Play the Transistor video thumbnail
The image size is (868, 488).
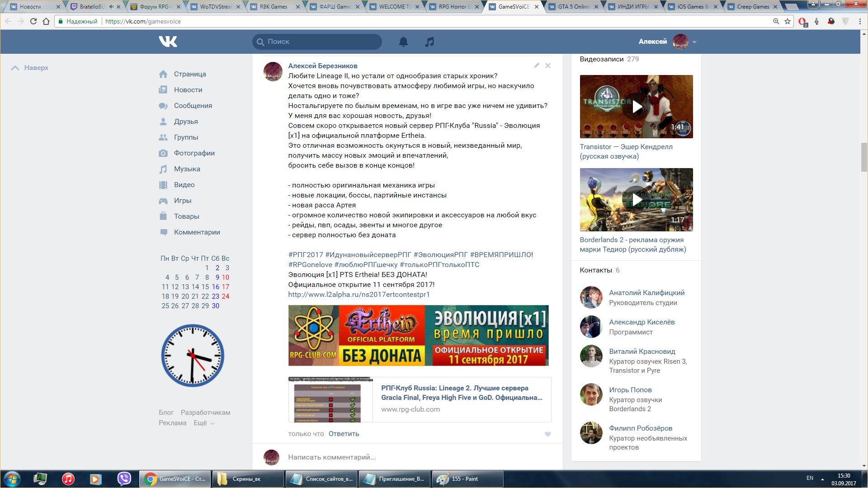point(636,107)
